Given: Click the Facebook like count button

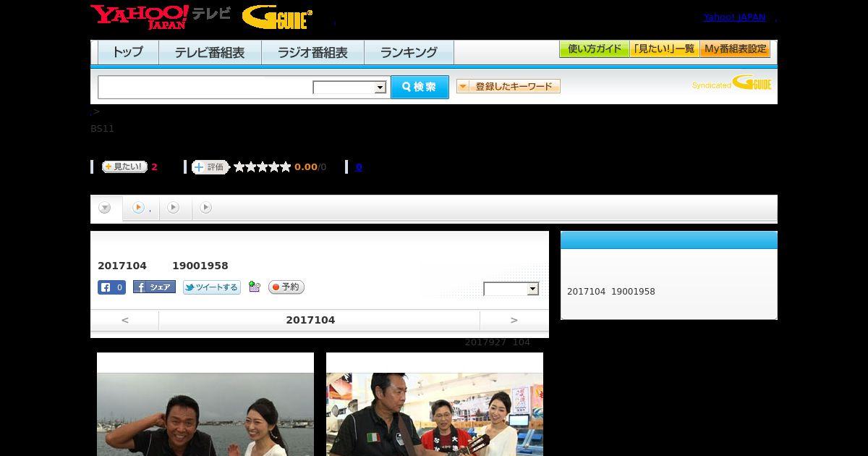Looking at the screenshot, I should tap(112, 287).
